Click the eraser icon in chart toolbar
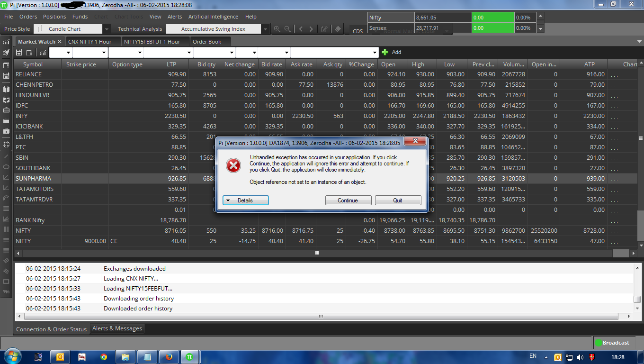The width and height of the screenshot is (644, 364). (x=338, y=29)
